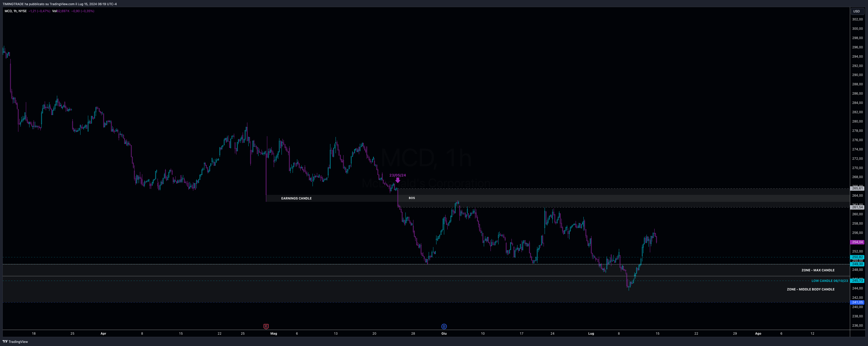Image resolution: width=868 pixels, height=346 pixels.
Task: Click the 290,00 price axis label
Action: pyautogui.click(x=857, y=75)
